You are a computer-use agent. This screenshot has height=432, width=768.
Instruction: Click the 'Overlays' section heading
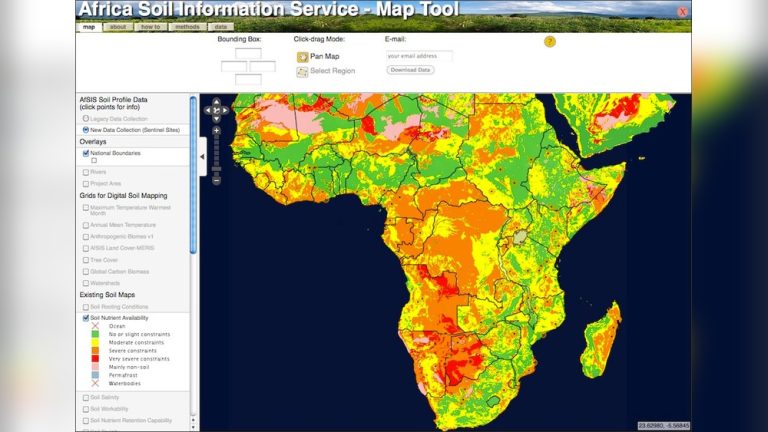point(93,142)
